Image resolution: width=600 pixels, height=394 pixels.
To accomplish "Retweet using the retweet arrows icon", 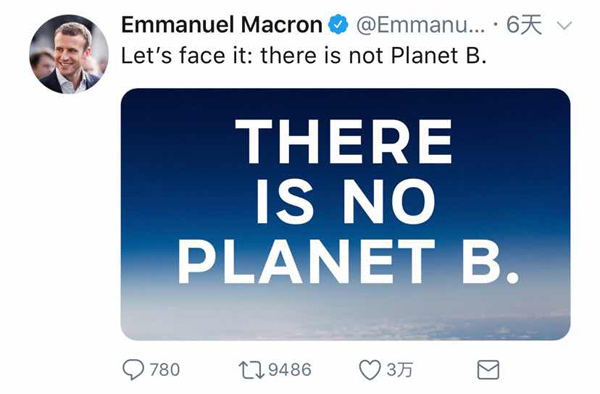I will tap(251, 370).
